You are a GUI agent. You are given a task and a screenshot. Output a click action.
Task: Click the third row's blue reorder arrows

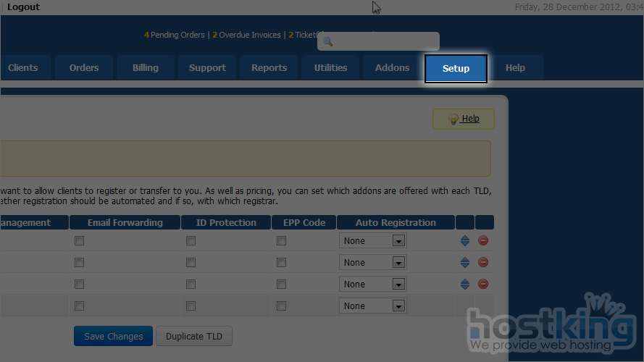(465, 285)
